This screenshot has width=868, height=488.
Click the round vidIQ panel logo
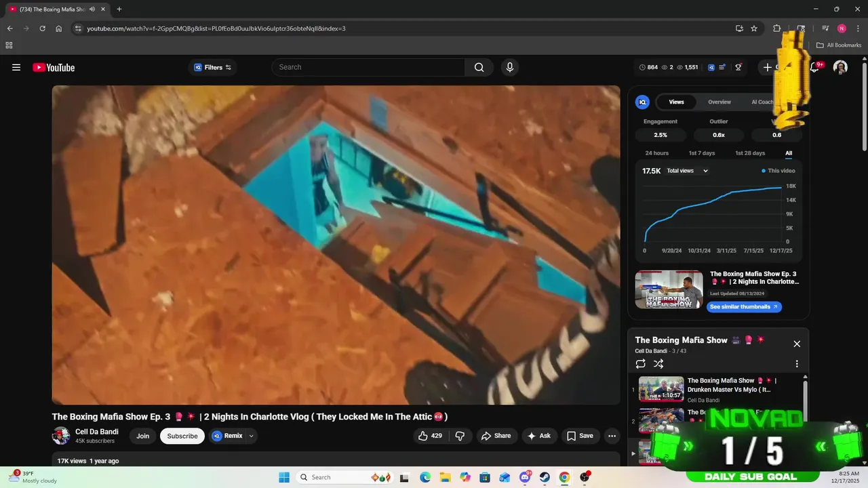642,102
